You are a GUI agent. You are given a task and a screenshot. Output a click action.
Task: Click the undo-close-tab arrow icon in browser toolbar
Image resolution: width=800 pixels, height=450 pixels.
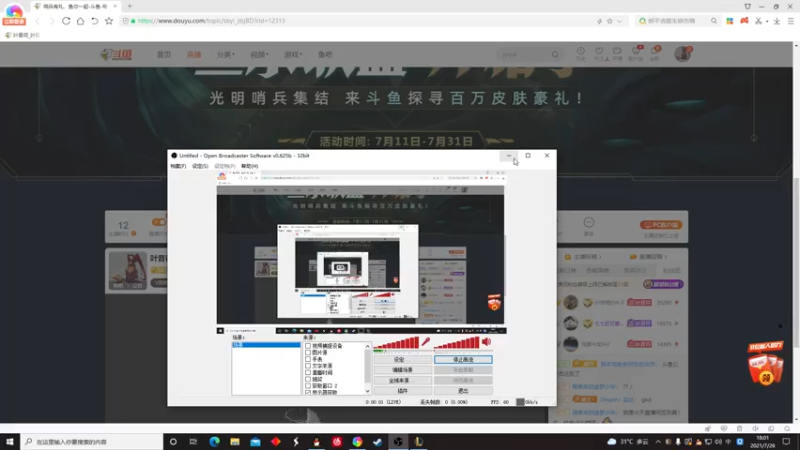click(94, 21)
